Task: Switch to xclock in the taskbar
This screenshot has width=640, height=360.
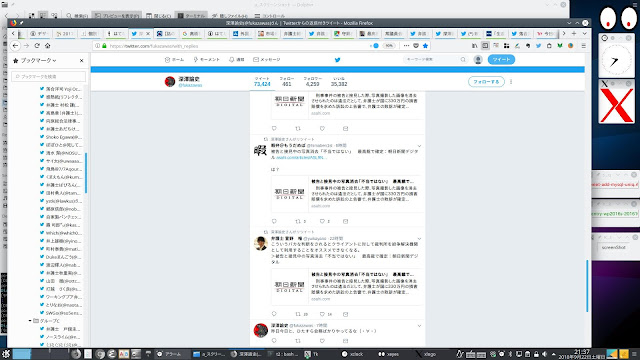Action: (x=353, y=354)
